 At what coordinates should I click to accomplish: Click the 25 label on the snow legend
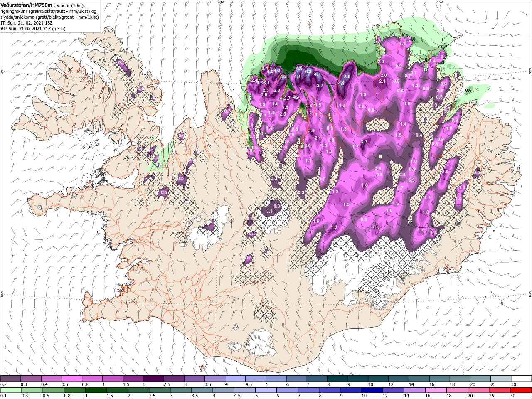(493, 385)
